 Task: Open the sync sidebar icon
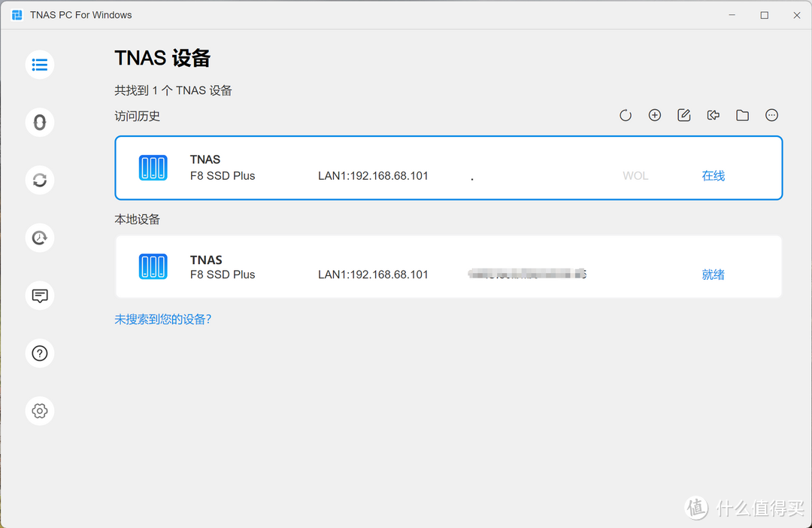[x=40, y=180]
